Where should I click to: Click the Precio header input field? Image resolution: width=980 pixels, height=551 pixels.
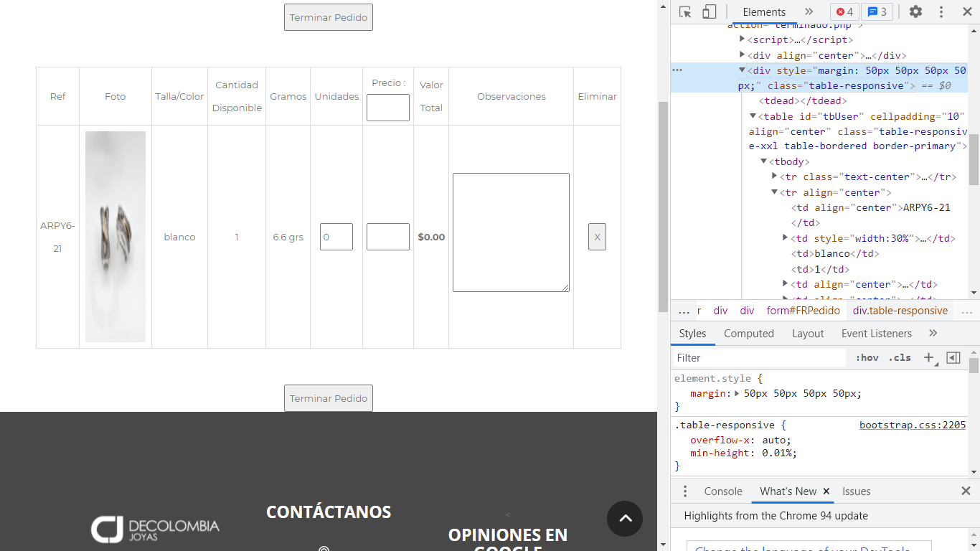click(388, 108)
